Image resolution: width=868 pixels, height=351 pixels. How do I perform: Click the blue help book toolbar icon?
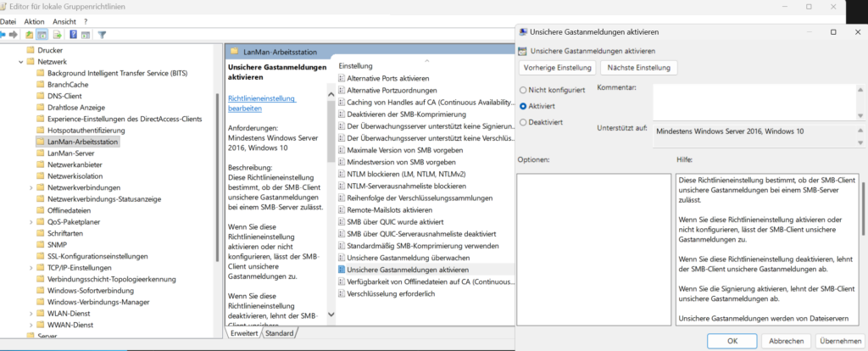click(73, 35)
